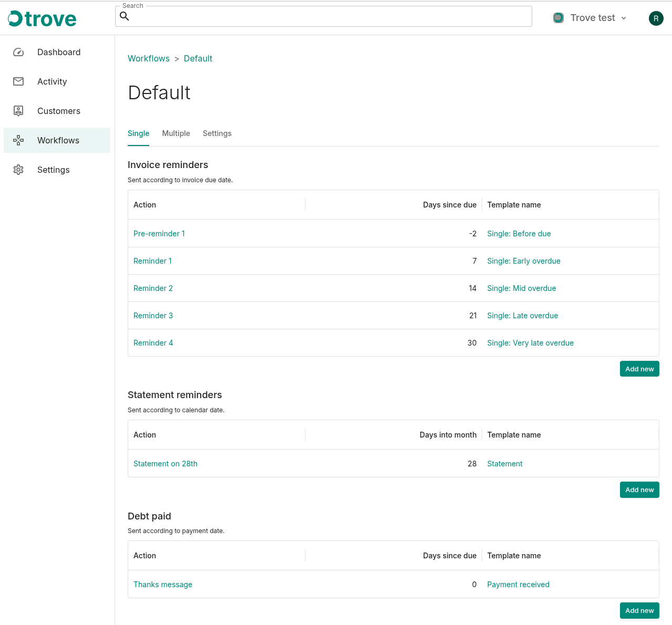Click Add new under Invoice reminders
Image resolution: width=672 pixels, height=625 pixels.
coord(639,369)
